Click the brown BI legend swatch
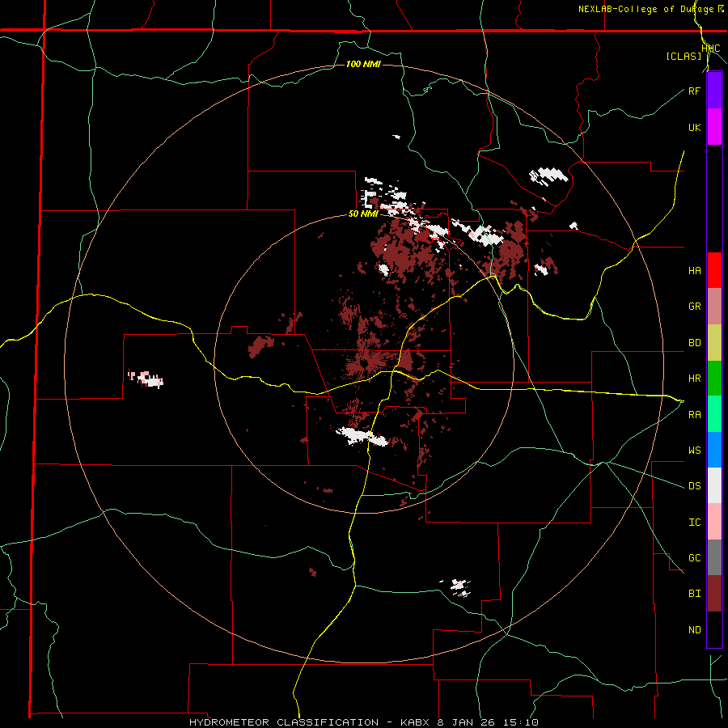The width and height of the screenshot is (728, 728). pos(714,594)
